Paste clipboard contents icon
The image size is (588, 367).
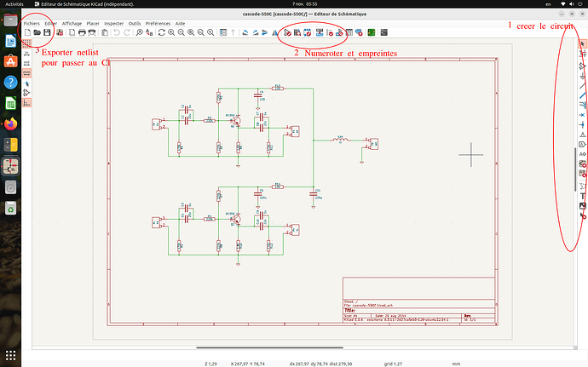pyautogui.click(x=105, y=32)
